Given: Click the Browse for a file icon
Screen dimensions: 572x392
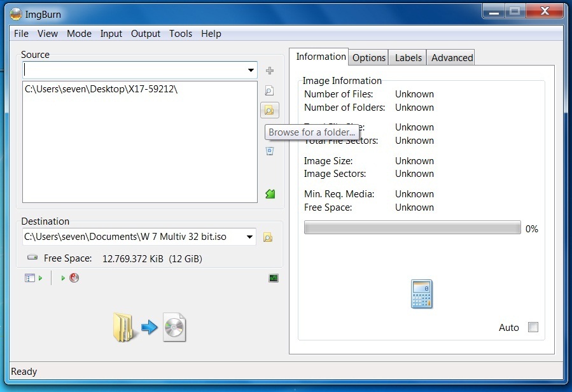Looking at the screenshot, I should (269, 90).
